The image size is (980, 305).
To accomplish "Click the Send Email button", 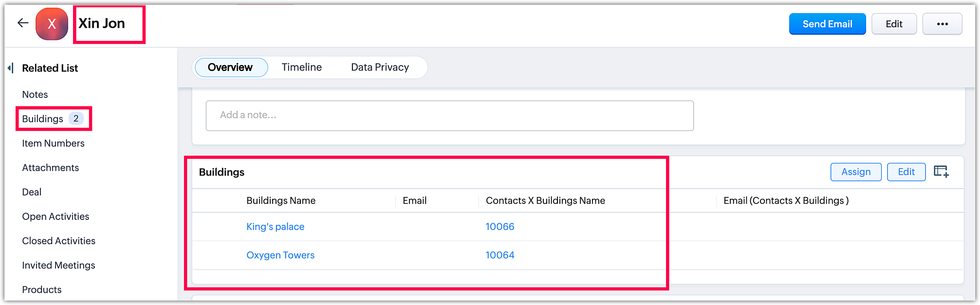I will (827, 24).
